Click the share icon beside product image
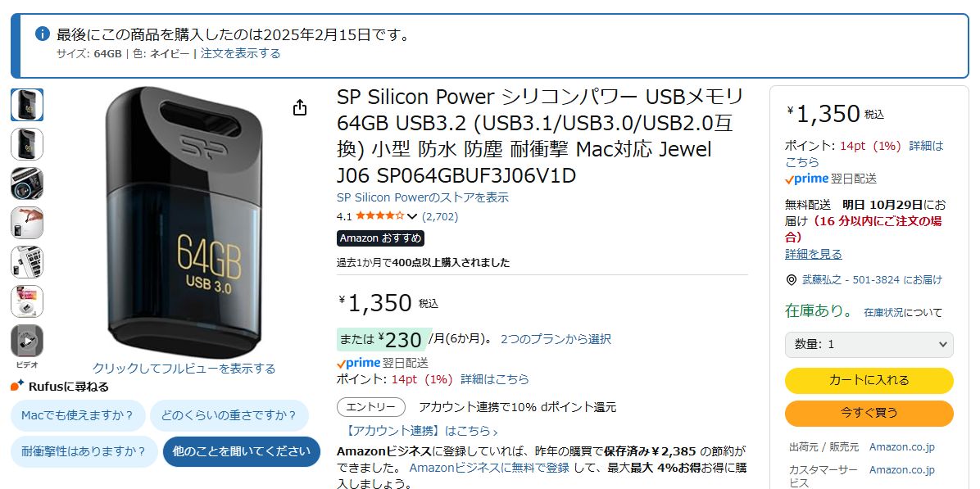Image resolution: width=980 pixels, height=489 pixels. 300,107
